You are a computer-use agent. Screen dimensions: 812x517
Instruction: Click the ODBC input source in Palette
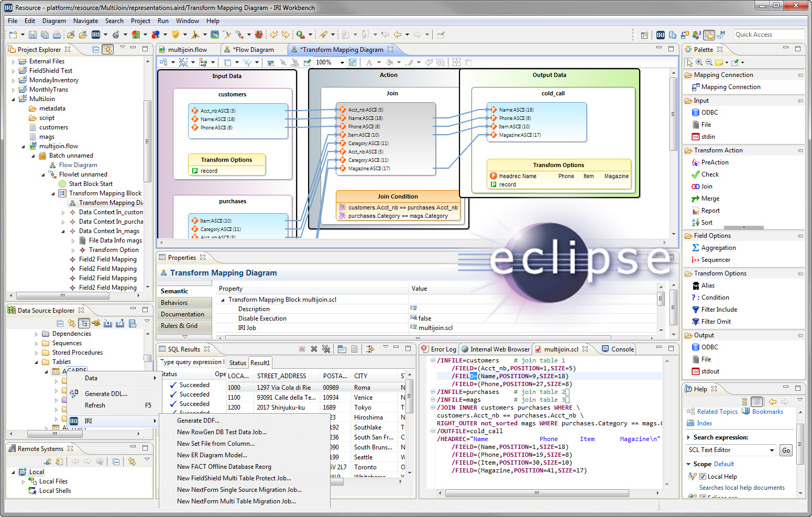(709, 113)
